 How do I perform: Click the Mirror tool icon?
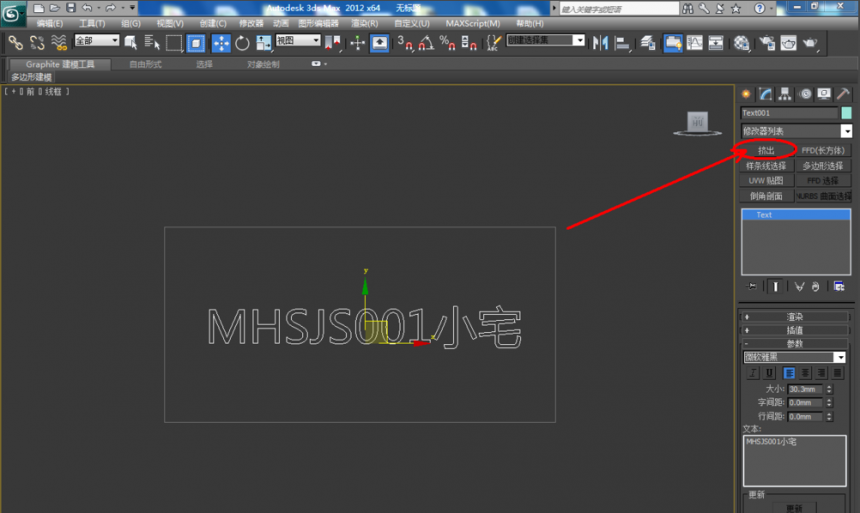pyautogui.click(x=601, y=43)
